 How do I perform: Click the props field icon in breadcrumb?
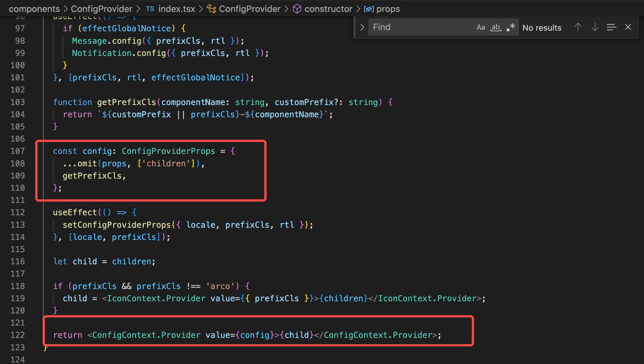(x=369, y=9)
